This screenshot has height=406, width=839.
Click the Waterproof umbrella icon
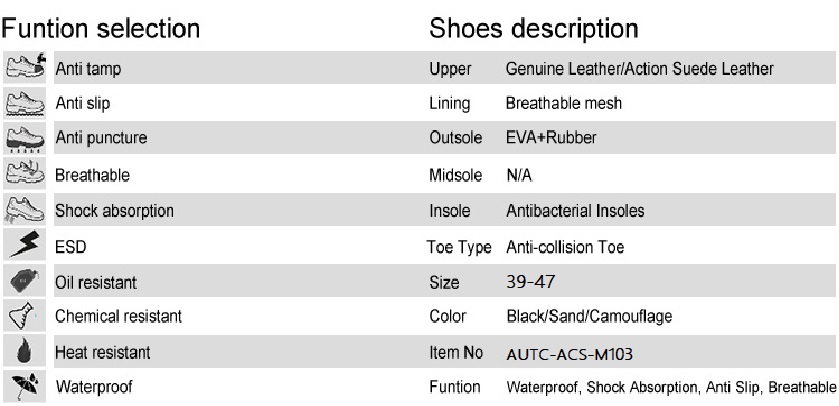(25, 386)
